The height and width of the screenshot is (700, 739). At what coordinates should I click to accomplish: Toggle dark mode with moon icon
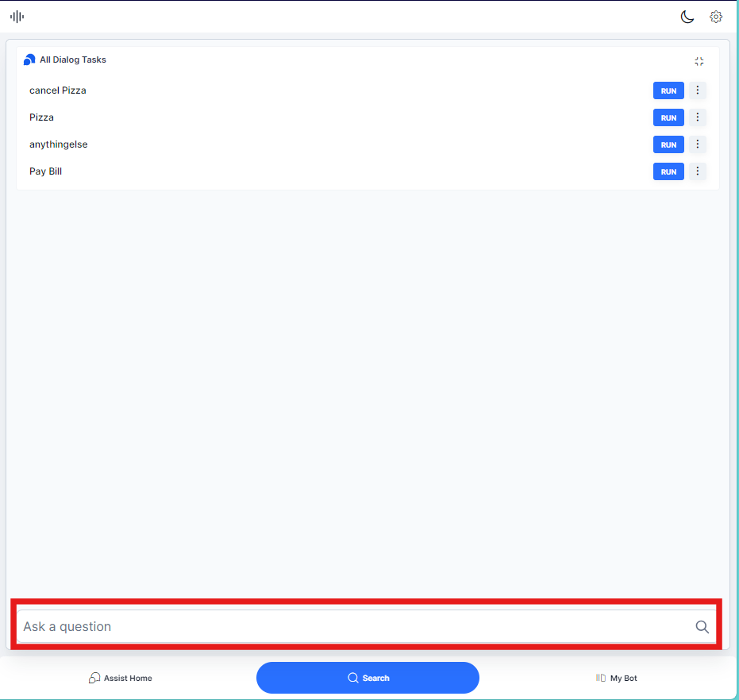(687, 17)
